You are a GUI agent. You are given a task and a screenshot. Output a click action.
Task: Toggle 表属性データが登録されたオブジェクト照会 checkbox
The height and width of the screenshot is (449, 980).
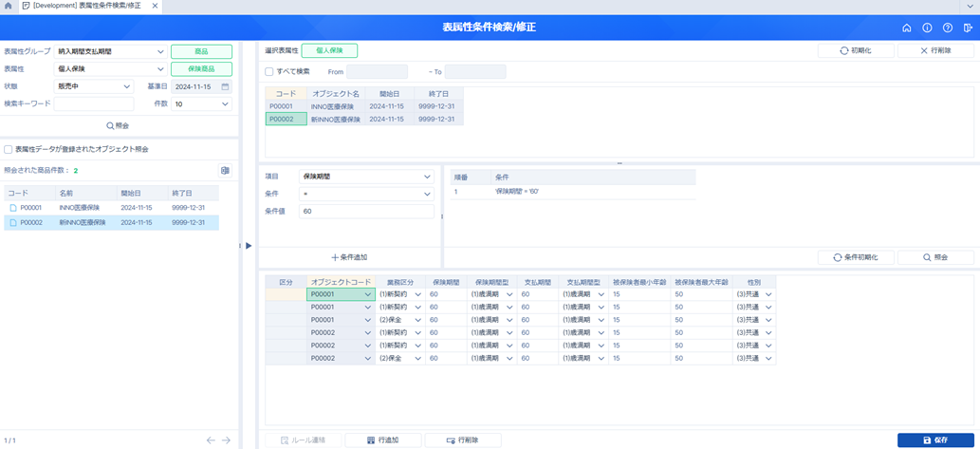[9, 149]
